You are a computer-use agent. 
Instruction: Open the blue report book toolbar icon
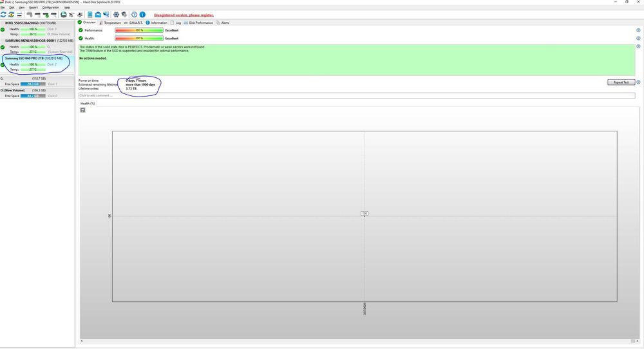[x=90, y=14]
